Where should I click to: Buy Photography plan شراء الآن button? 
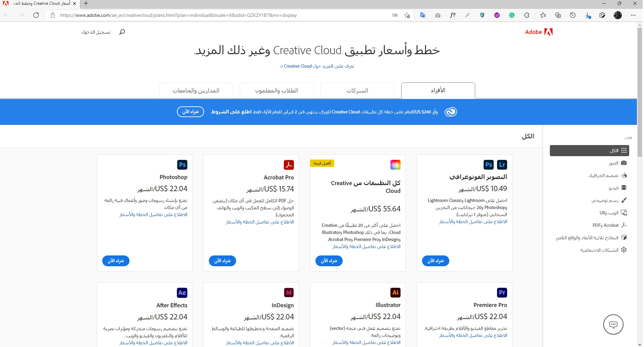pos(435,261)
